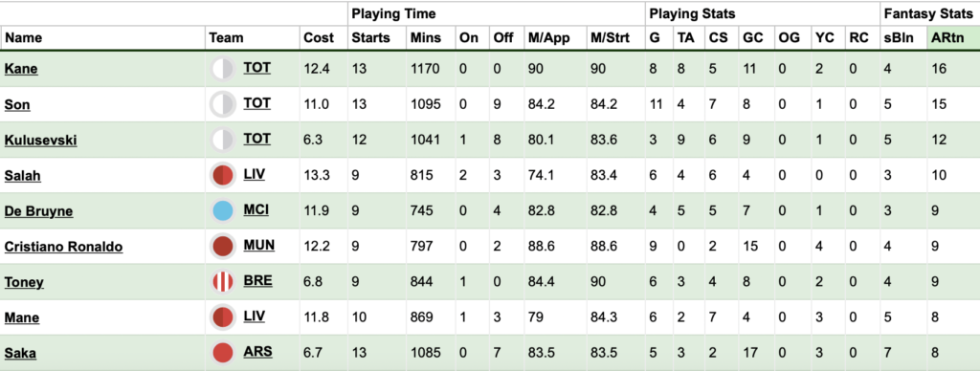Sort by the Name column header
980x371 pixels.
tap(23, 37)
